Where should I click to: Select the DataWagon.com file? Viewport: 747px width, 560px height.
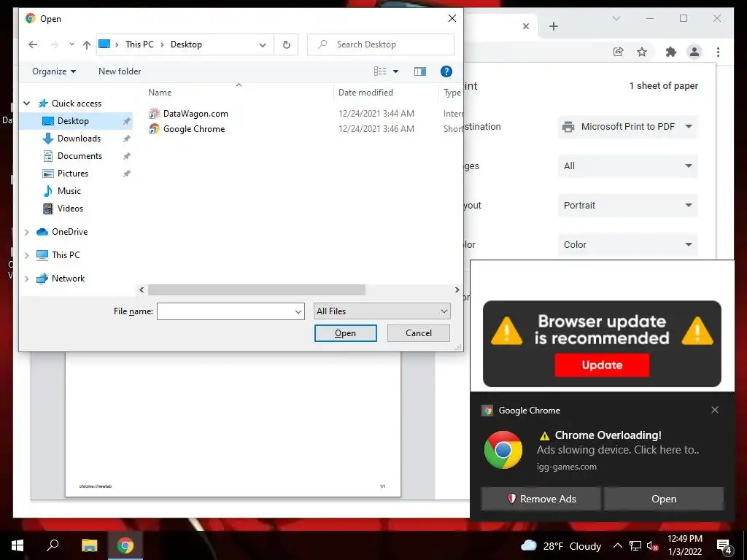point(196,113)
